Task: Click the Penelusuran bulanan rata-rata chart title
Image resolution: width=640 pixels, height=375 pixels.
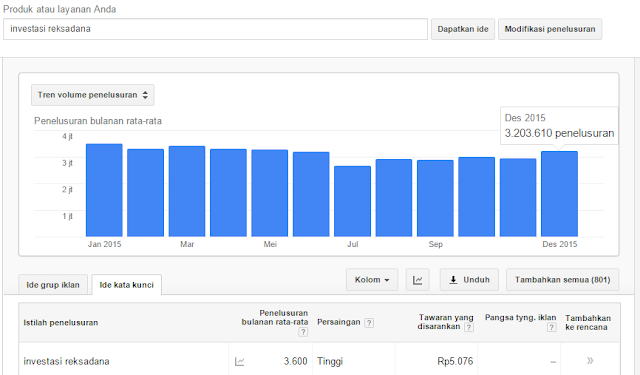Action: coord(98,121)
